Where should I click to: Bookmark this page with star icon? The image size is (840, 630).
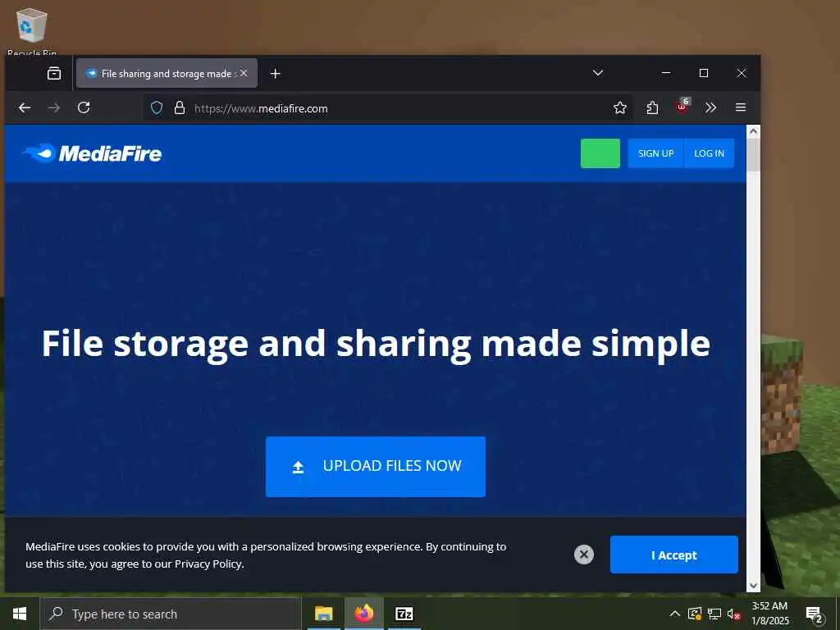620,108
